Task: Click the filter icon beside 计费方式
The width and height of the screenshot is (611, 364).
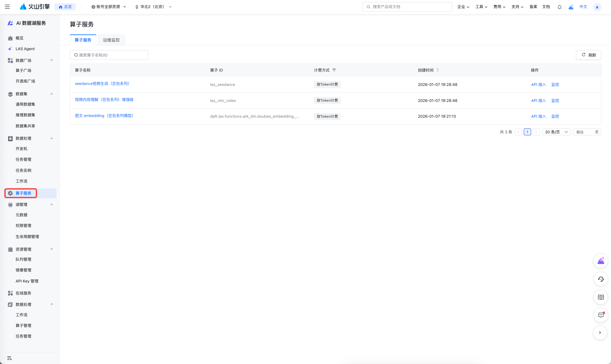Action: tap(334, 70)
